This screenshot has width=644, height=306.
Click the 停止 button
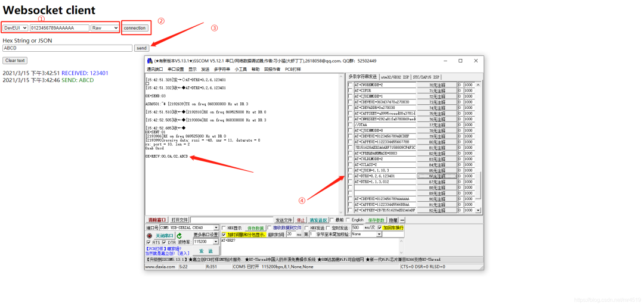(301, 220)
